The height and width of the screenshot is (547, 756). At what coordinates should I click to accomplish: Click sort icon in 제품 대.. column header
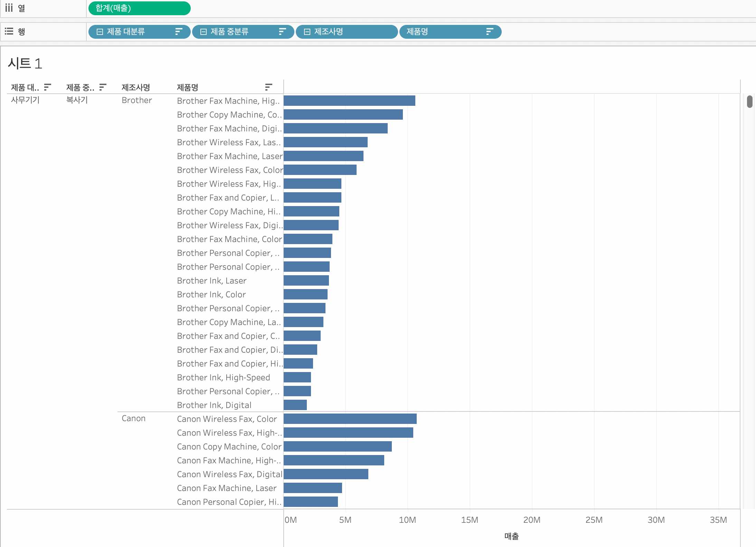[x=47, y=87]
